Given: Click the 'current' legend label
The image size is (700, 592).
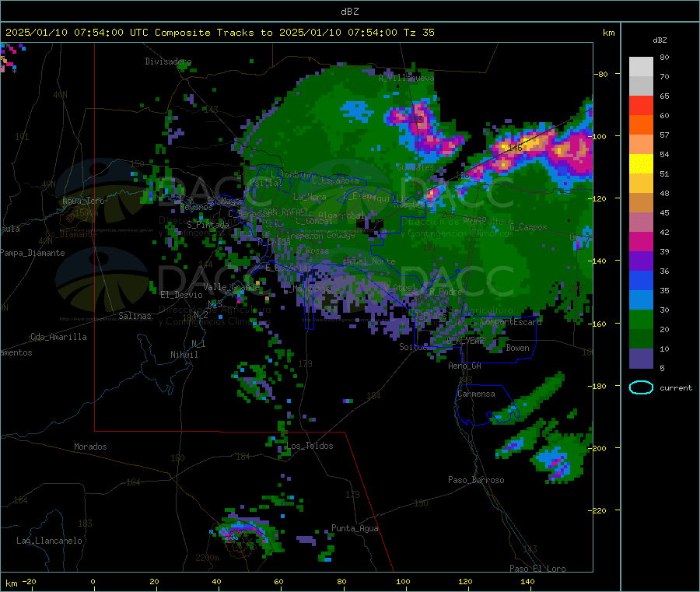Looking at the screenshot, I should pos(676,388).
